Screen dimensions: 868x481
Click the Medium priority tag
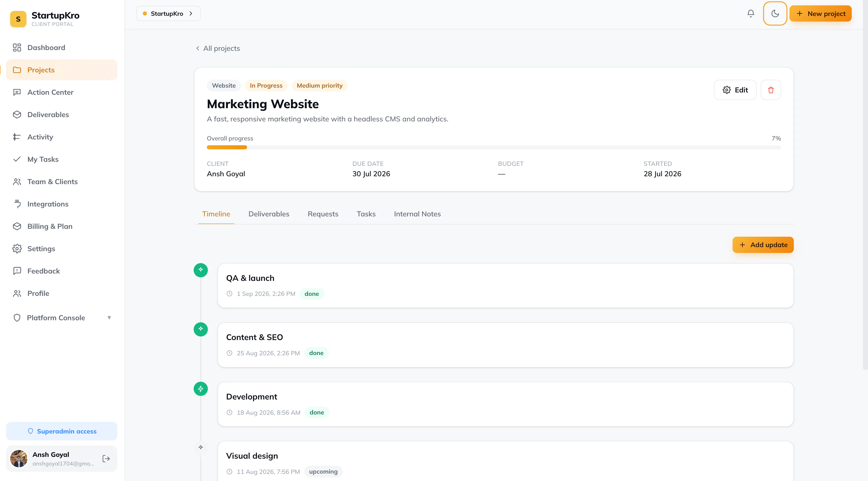(x=319, y=86)
